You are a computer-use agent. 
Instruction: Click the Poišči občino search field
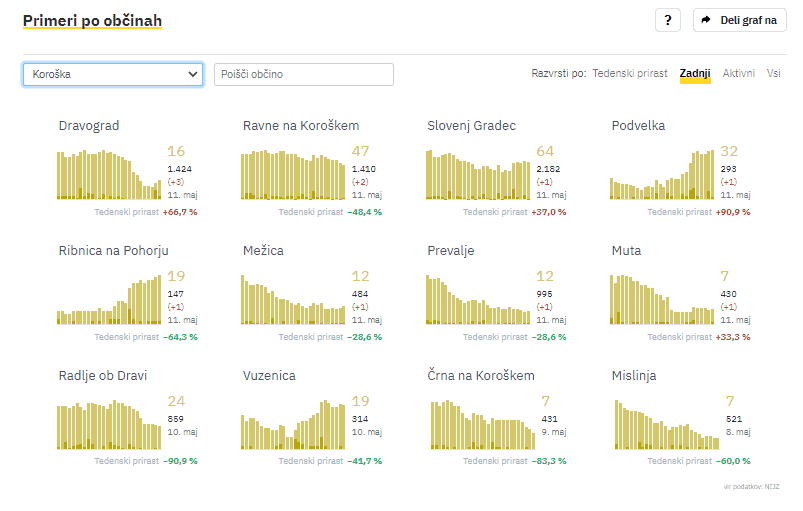(303, 74)
